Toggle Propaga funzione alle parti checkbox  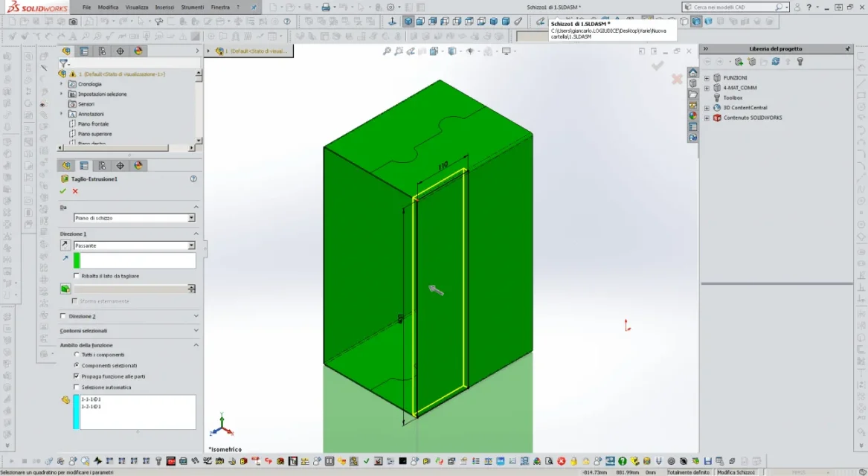pyautogui.click(x=77, y=376)
